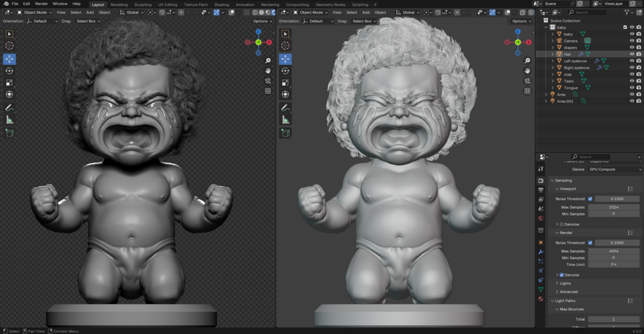Choose the Measure tool in left viewport
The width and height of the screenshot is (644, 334).
pyautogui.click(x=9, y=120)
